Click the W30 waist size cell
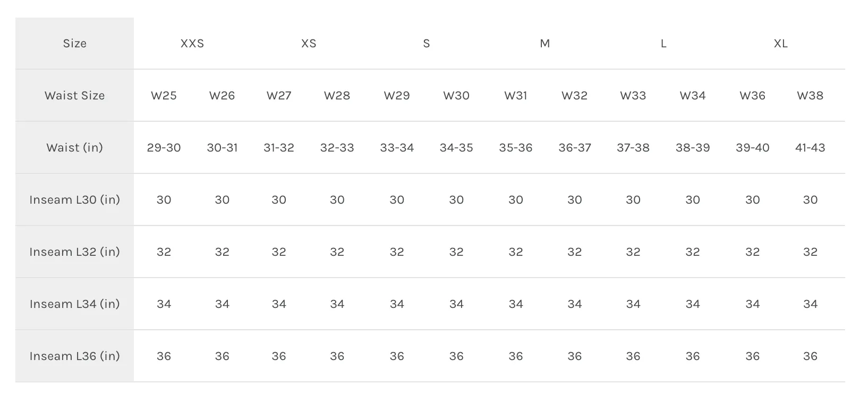Screen dimensions: 868x401 [456, 96]
